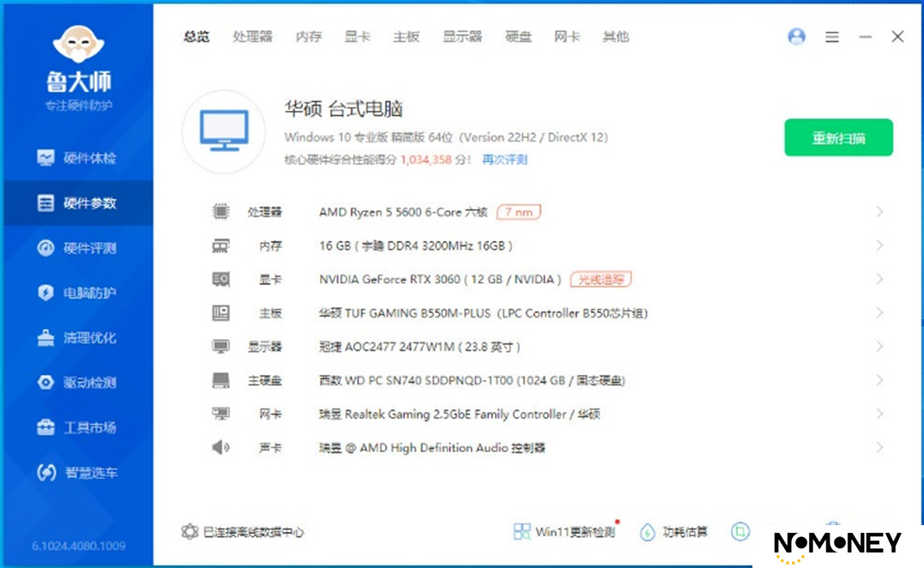This screenshot has height=568, width=924.
Task: Open 清理优化 in the sidebar
Action: tap(76, 337)
